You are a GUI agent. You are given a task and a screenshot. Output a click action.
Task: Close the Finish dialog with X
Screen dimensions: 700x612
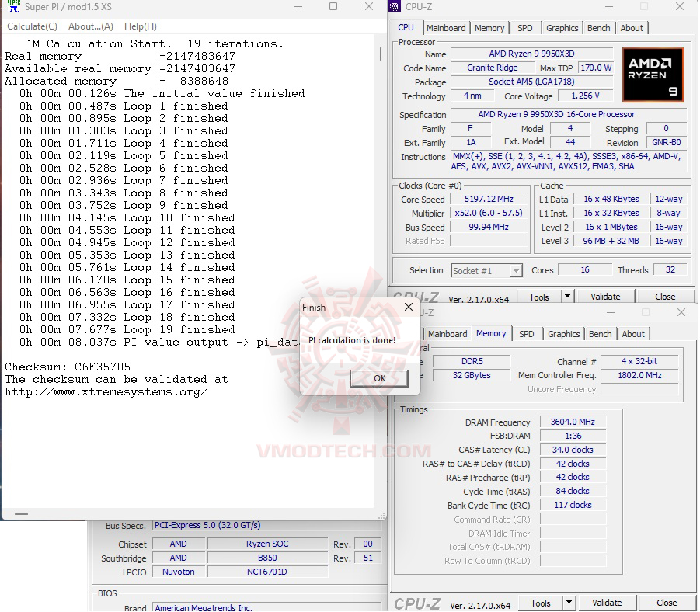[409, 307]
